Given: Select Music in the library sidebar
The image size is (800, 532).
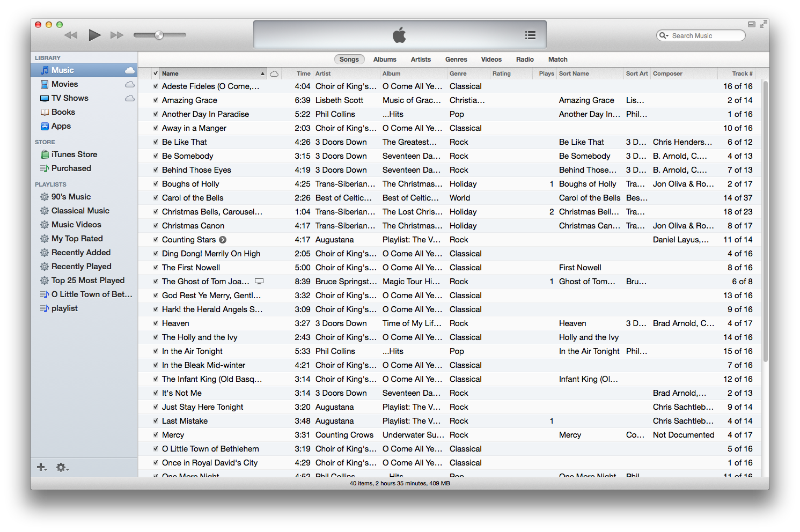Looking at the screenshot, I should click(84, 70).
